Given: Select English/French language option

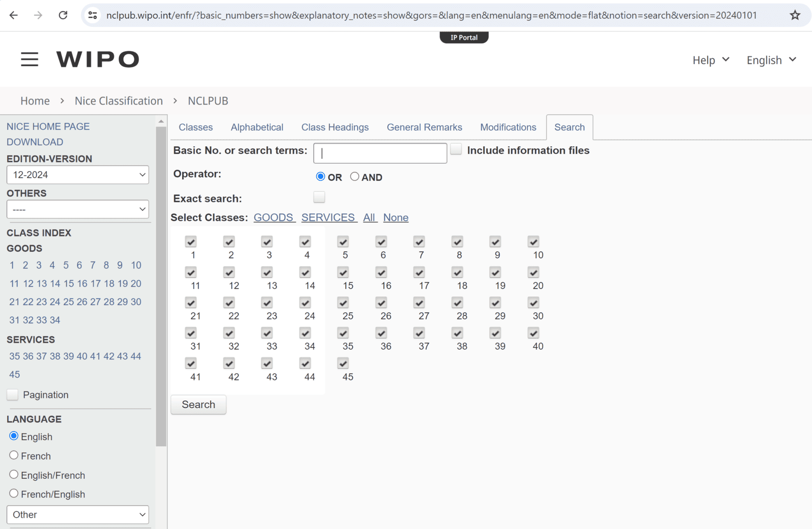Looking at the screenshot, I should [x=14, y=475].
